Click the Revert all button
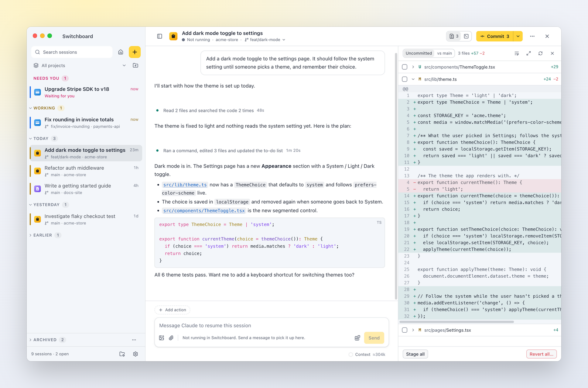This screenshot has height=388, width=588. [541, 354]
